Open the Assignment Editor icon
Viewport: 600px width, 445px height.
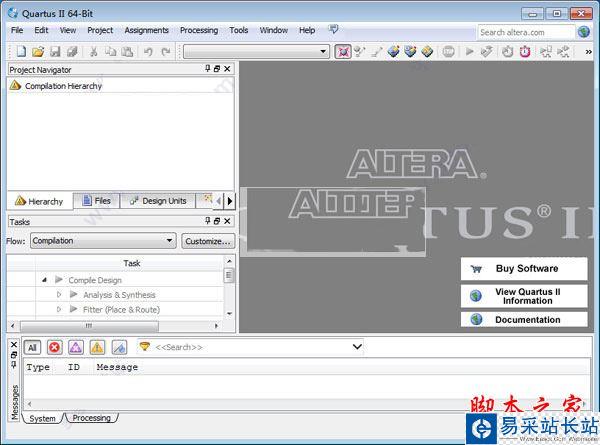tap(393, 51)
